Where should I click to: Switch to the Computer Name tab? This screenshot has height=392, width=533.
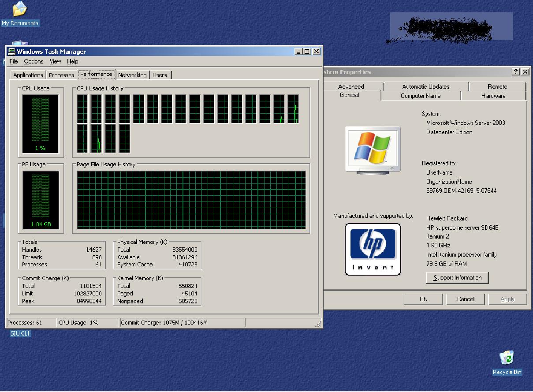[421, 96]
